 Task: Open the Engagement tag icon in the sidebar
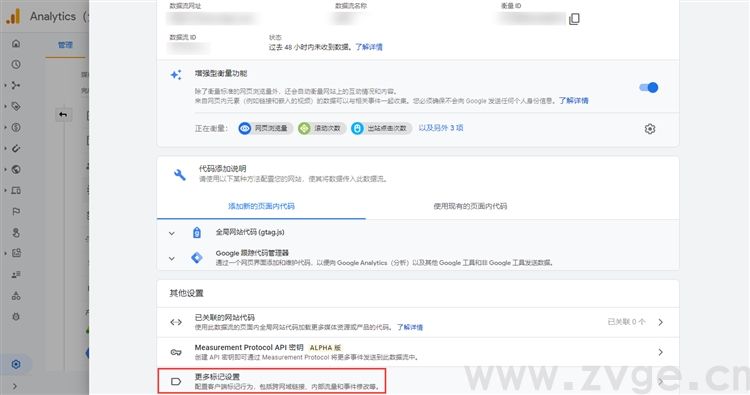(16, 106)
